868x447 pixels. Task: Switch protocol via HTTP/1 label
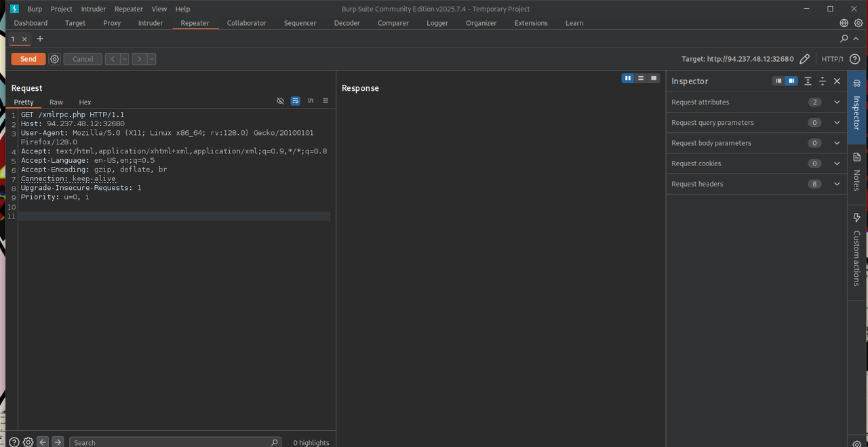(832, 59)
